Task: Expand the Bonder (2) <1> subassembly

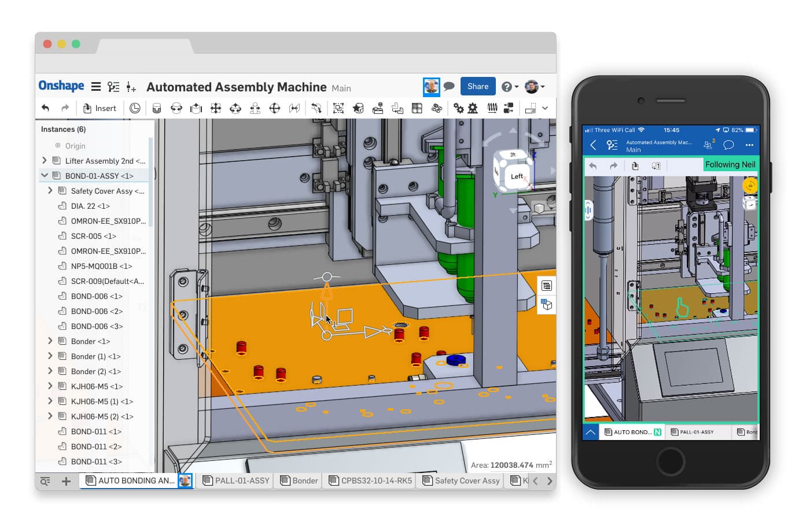Action: coord(50,371)
